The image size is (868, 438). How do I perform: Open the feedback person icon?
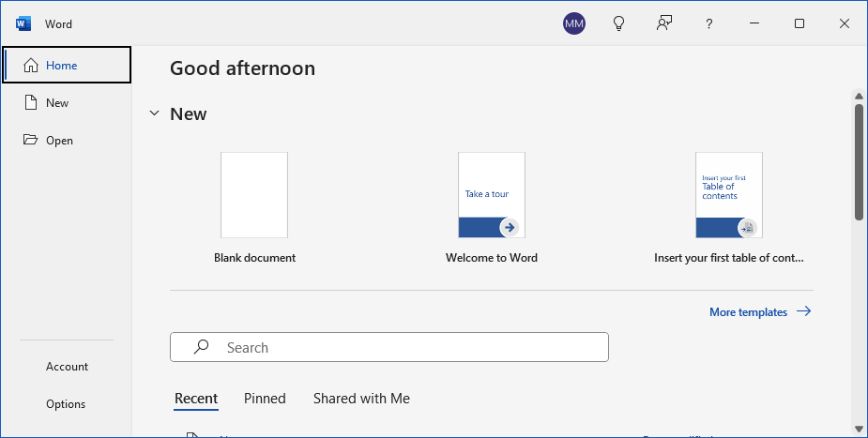663,23
